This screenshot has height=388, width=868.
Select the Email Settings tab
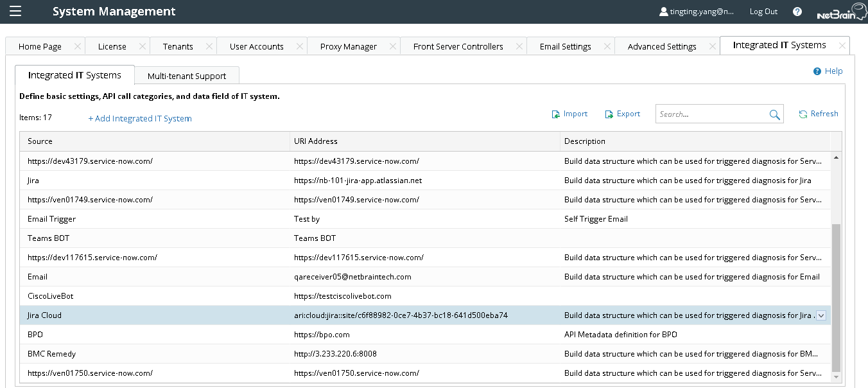[x=566, y=46]
